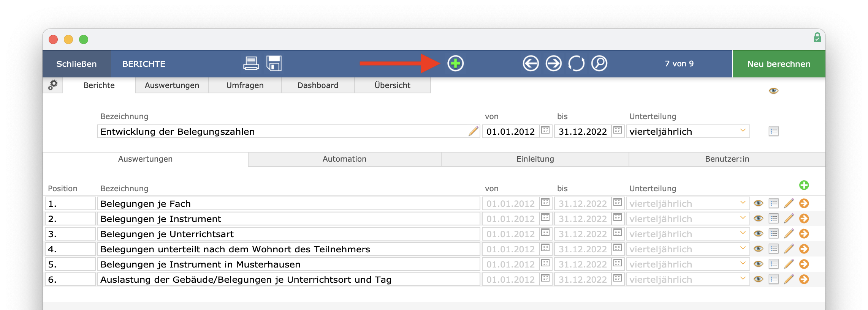868x310 pixels.
Task: Click the green lock icon
Action: [817, 37]
